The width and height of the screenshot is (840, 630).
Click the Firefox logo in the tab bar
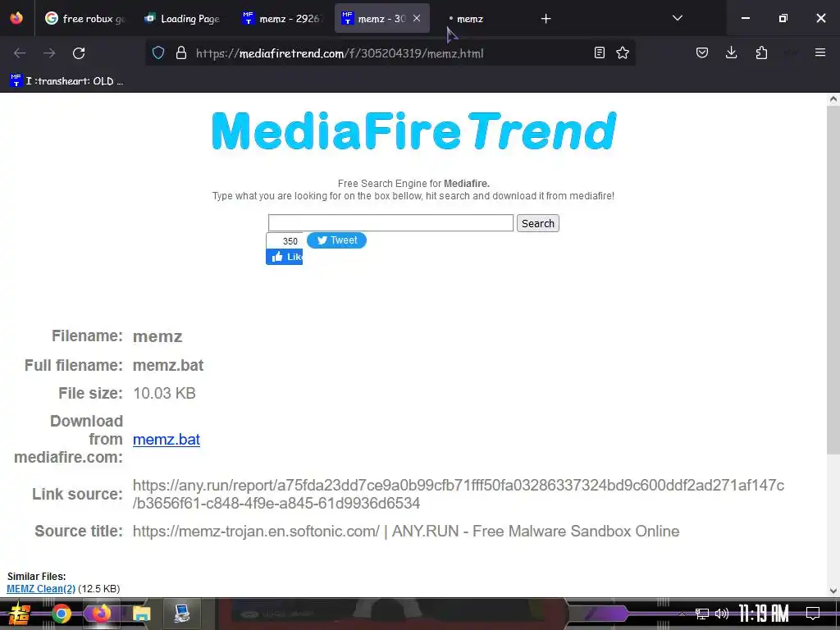click(x=16, y=18)
